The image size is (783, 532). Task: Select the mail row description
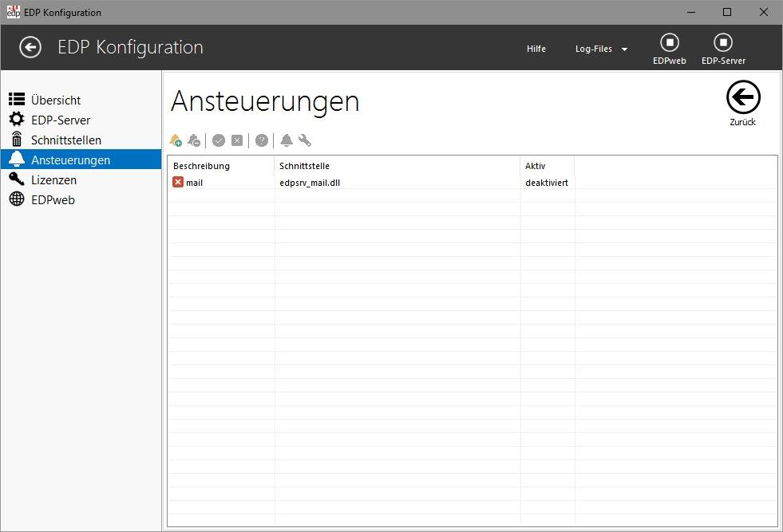point(194,183)
